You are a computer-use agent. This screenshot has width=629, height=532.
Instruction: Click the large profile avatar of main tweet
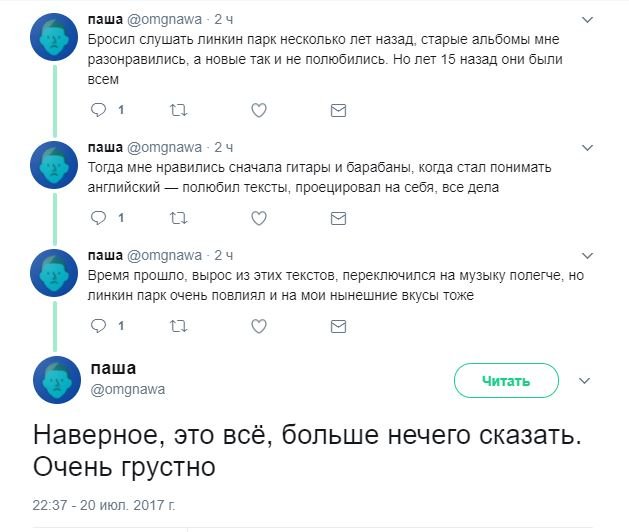click(57, 379)
